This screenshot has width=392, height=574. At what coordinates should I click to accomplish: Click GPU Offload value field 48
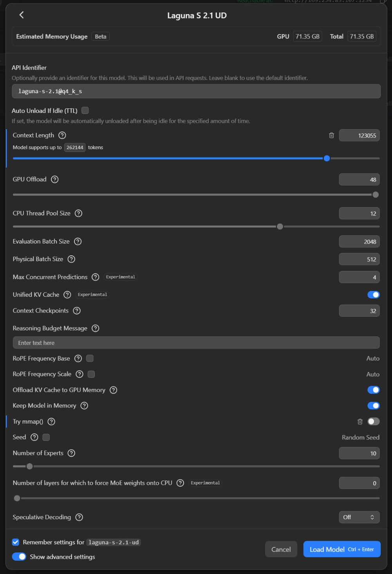pyautogui.click(x=359, y=180)
